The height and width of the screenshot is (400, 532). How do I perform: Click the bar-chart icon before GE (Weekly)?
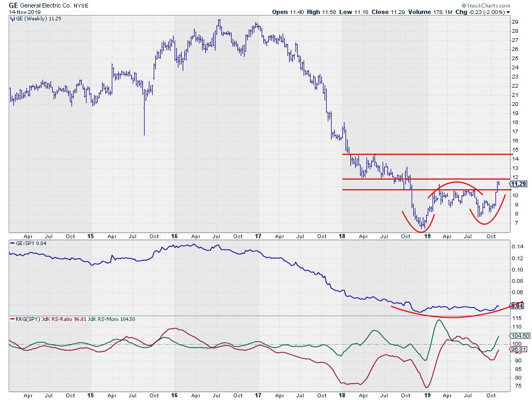pos(13,19)
